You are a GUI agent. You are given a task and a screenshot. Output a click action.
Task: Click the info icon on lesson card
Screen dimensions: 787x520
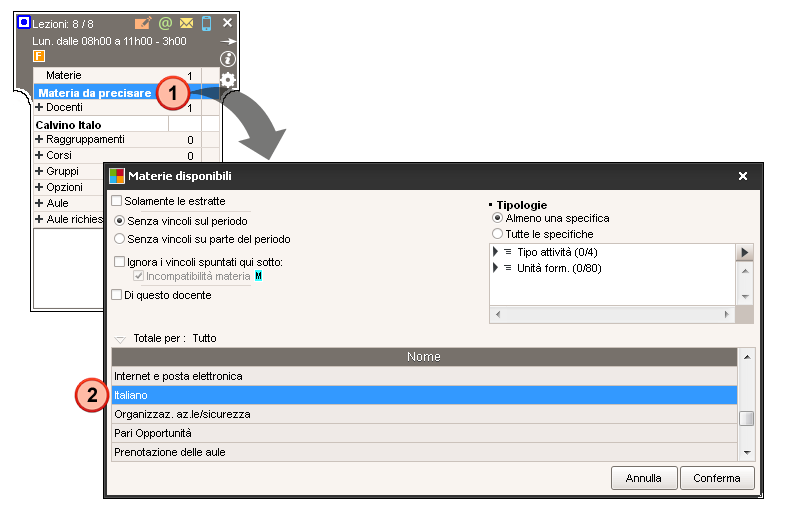[228, 59]
